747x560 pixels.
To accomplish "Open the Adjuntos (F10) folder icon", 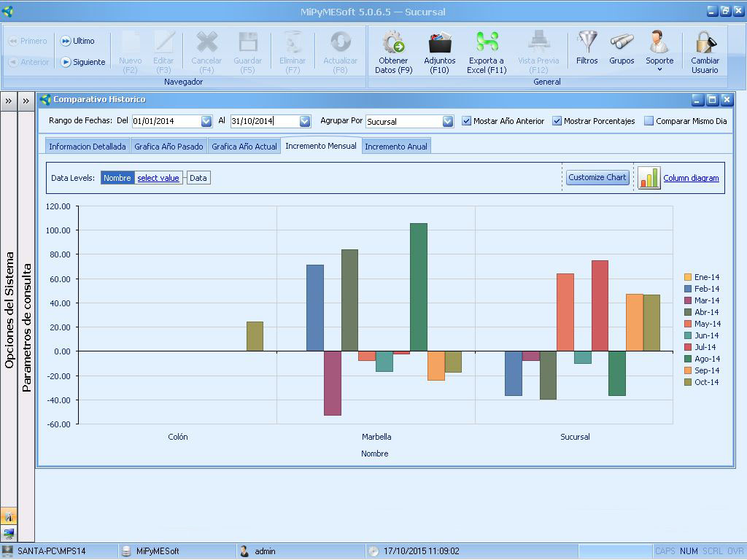I will pyautogui.click(x=439, y=42).
